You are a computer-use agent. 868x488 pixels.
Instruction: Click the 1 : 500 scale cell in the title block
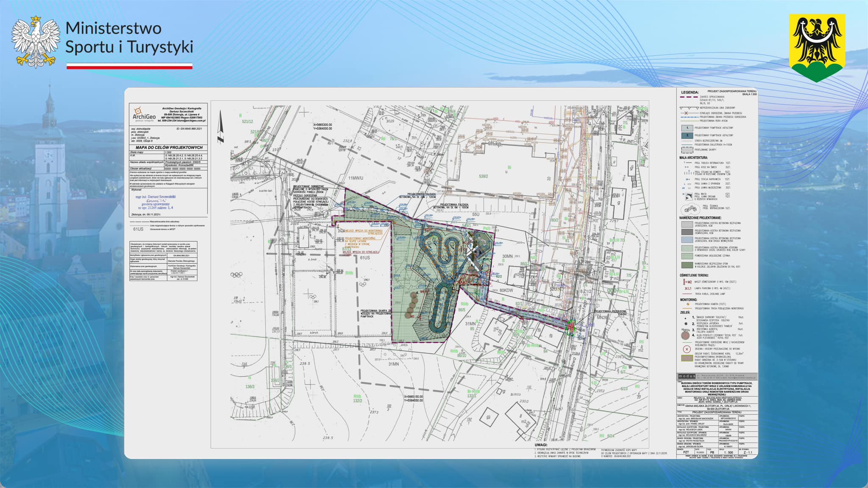[728, 452]
